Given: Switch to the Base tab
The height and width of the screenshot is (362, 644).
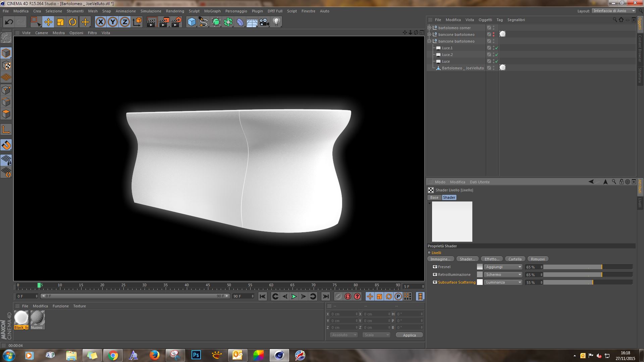Looking at the screenshot, I should click(434, 197).
